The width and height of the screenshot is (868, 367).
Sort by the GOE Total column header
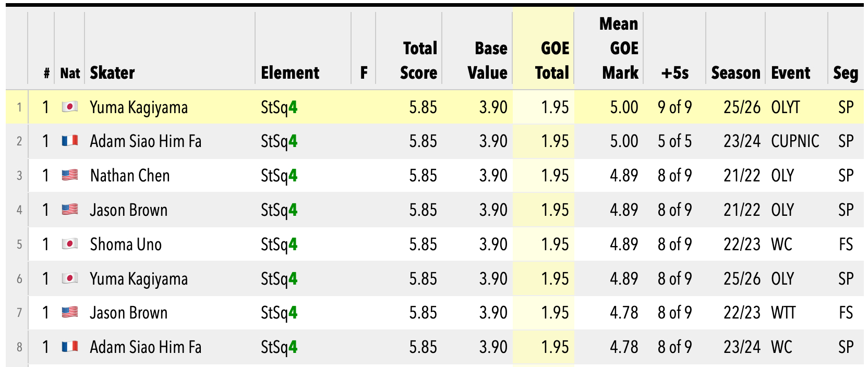pyautogui.click(x=552, y=60)
